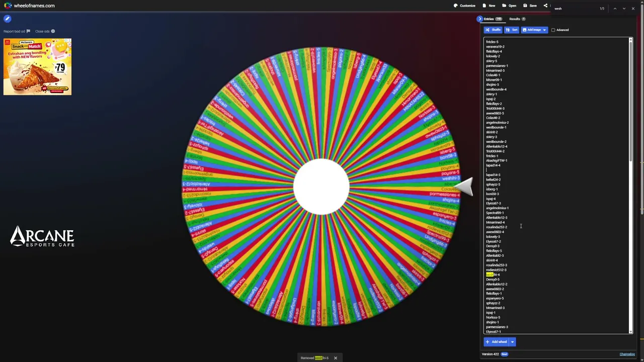Click Add image button
Viewport: 644px width, 362px height.
coord(531,30)
